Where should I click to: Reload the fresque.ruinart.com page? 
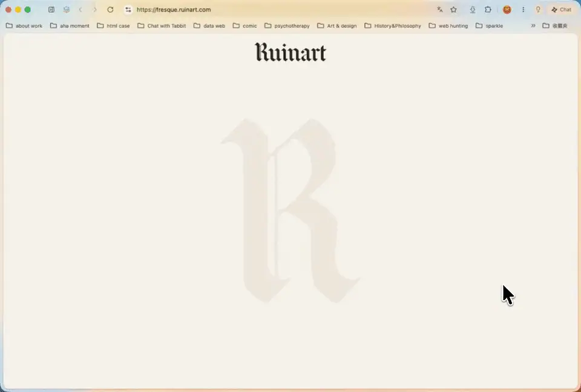[110, 10]
